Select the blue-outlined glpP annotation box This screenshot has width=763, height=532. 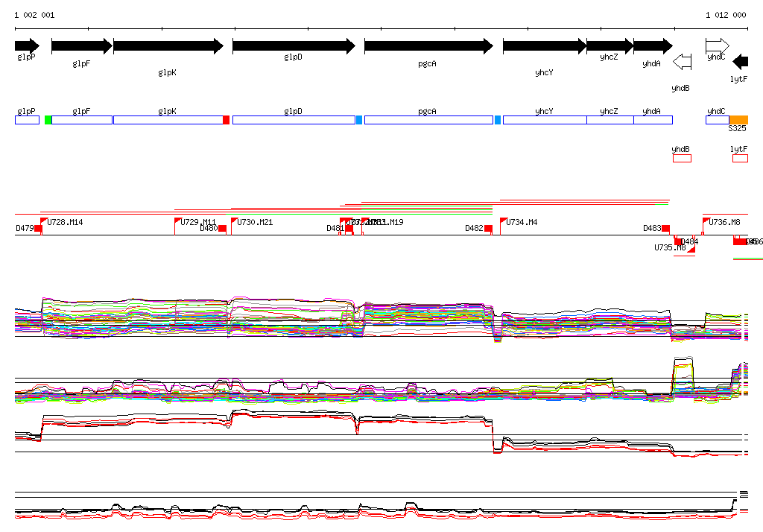point(28,120)
